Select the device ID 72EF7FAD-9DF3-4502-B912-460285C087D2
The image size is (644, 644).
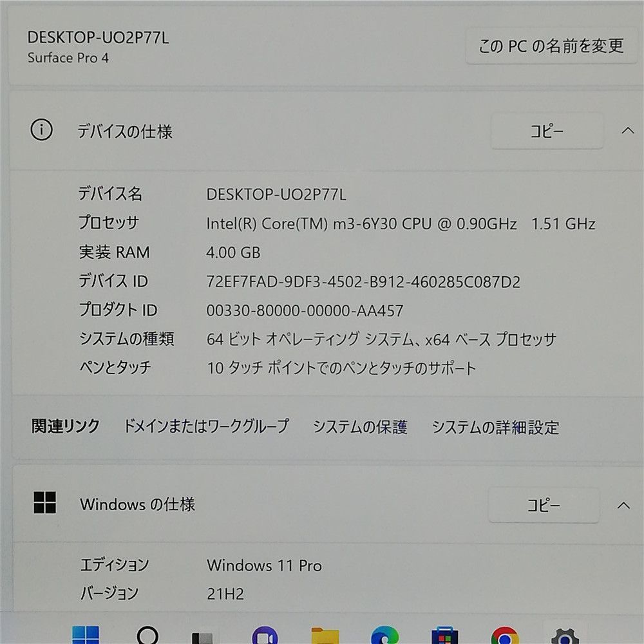tap(363, 282)
